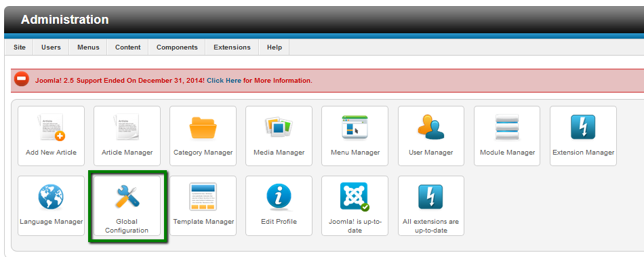Viewport: 644px width, 257px height.
Task: Open the Edit Profile info icon
Action: click(279, 197)
